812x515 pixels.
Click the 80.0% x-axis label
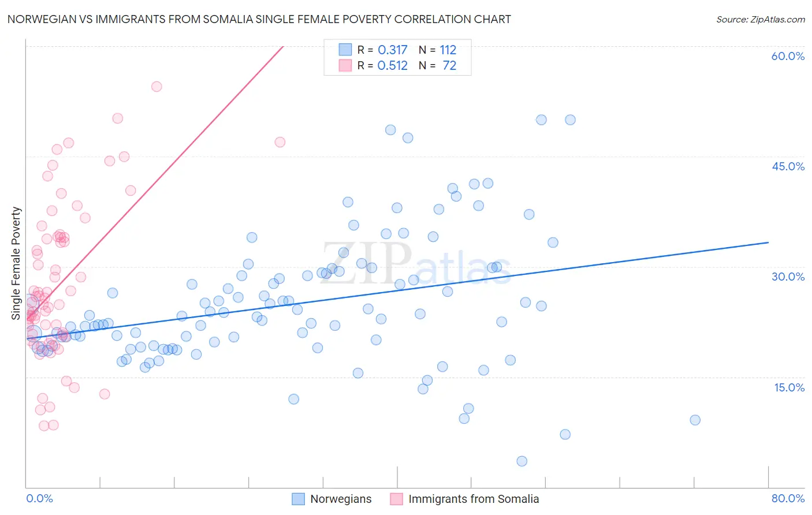(788, 498)
